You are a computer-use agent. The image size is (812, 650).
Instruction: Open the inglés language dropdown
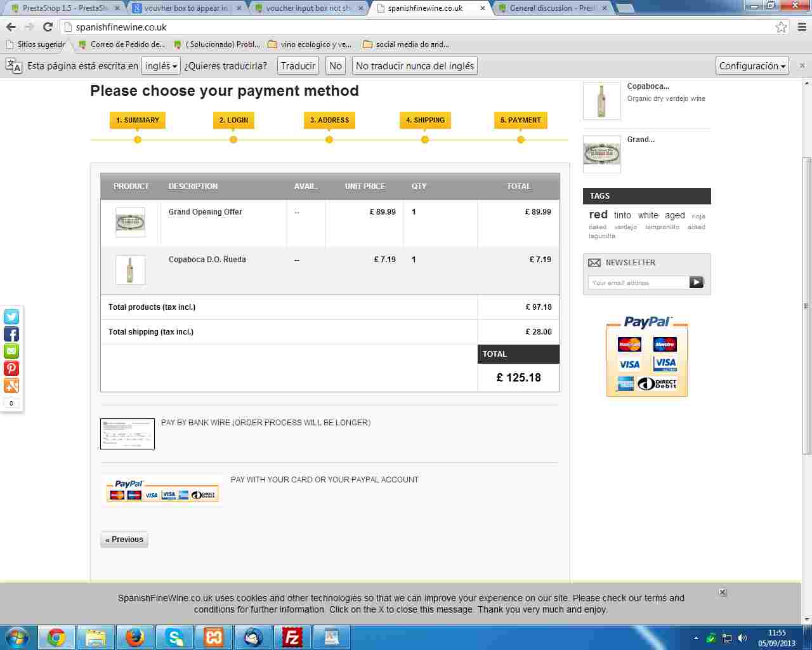161,66
